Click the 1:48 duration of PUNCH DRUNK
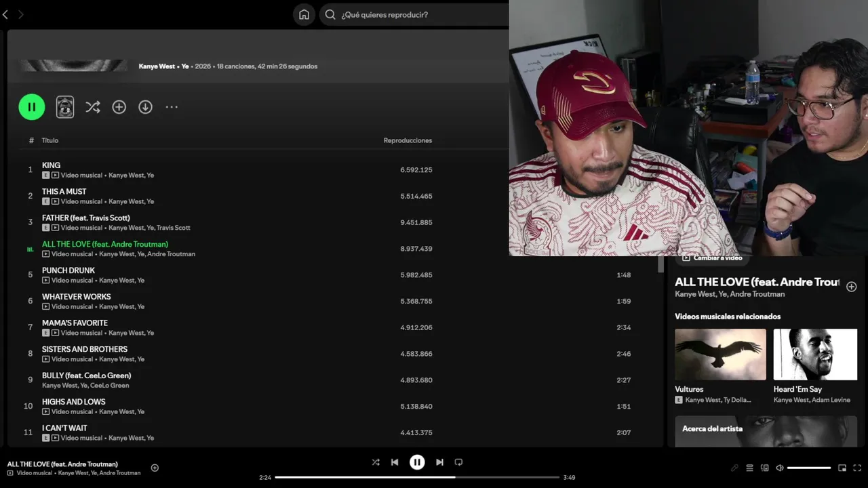The image size is (868, 488). [x=624, y=275]
